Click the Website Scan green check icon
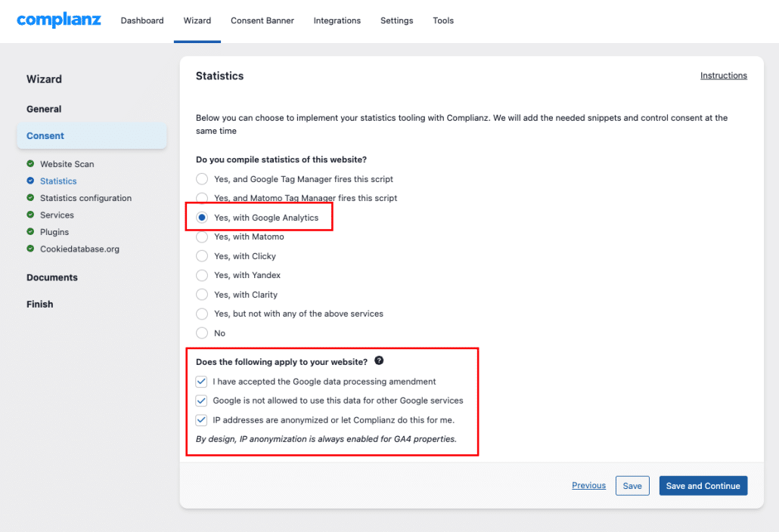 pos(30,164)
